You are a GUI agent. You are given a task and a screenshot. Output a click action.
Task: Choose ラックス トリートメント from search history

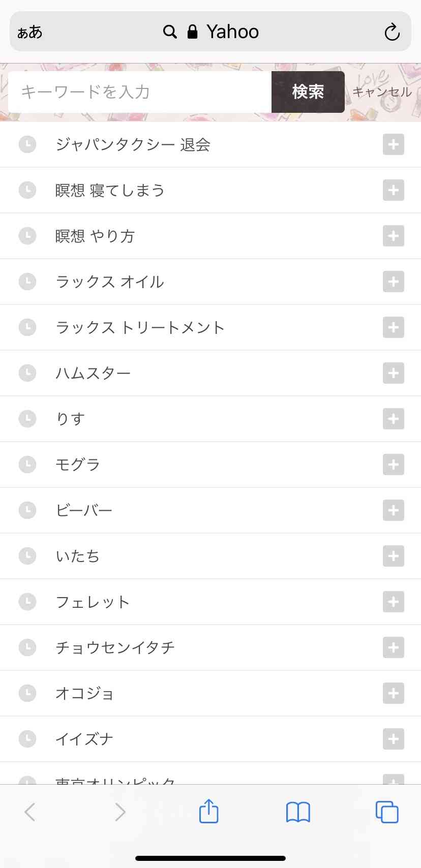(x=140, y=327)
